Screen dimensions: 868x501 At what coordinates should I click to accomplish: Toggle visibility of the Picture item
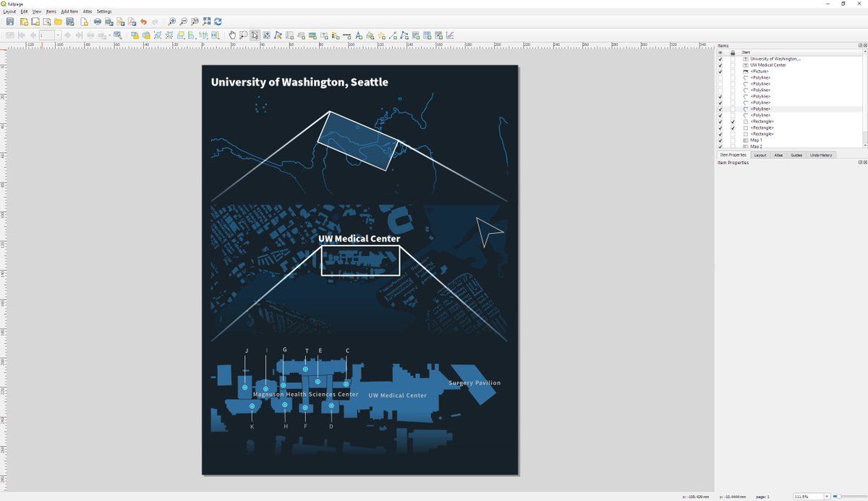[x=720, y=72]
